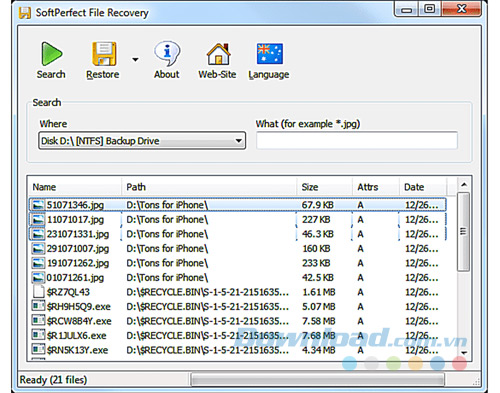
Task: Change Language via Australian flag icon
Action: coord(270,54)
